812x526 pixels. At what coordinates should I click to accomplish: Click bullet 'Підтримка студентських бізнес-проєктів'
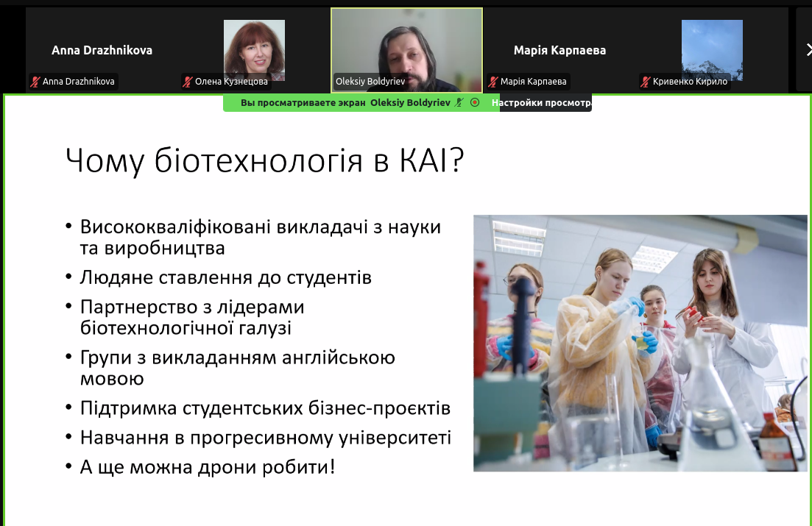pyautogui.click(x=265, y=408)
